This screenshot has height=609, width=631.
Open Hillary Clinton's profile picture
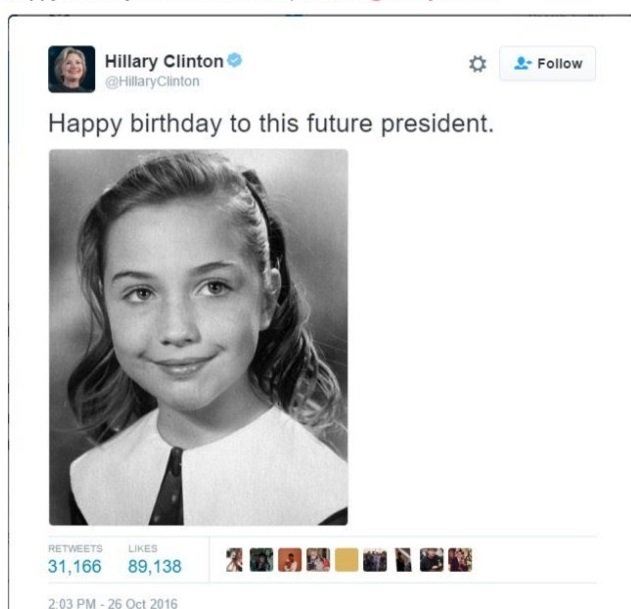click(72, 69)
